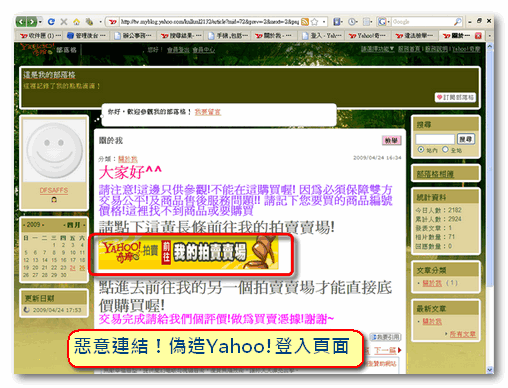Screen dimensions: 508x388
Task: Open the 服務說明 link in the header
Action: (x=436, y=49)
